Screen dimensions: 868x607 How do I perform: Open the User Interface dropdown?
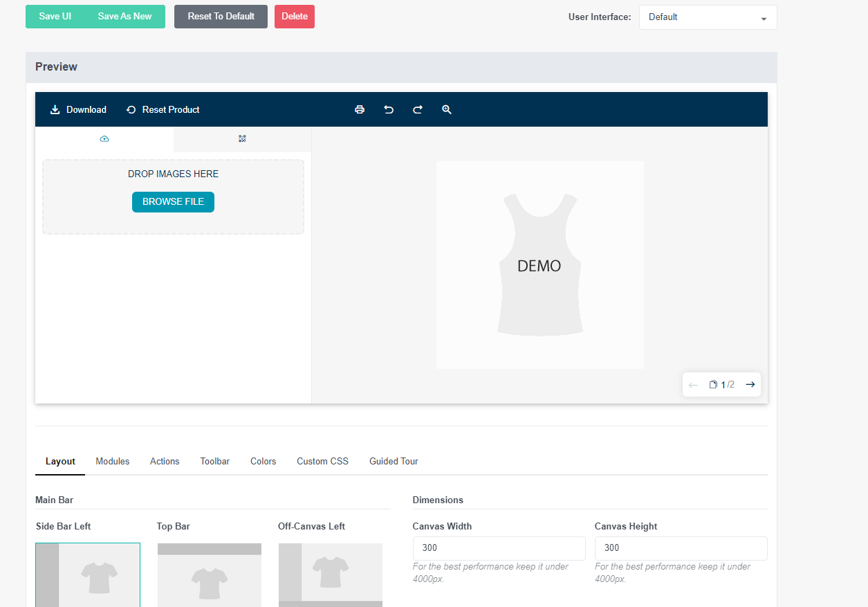(x=708, y=17)
